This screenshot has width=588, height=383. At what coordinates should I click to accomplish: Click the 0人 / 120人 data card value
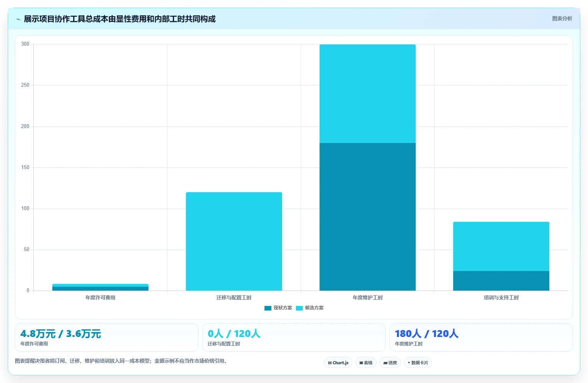tap(234, 334)
